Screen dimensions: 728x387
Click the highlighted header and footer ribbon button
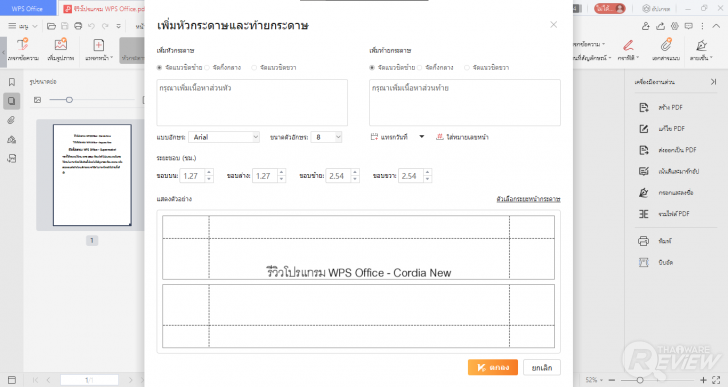pos(132,50)
